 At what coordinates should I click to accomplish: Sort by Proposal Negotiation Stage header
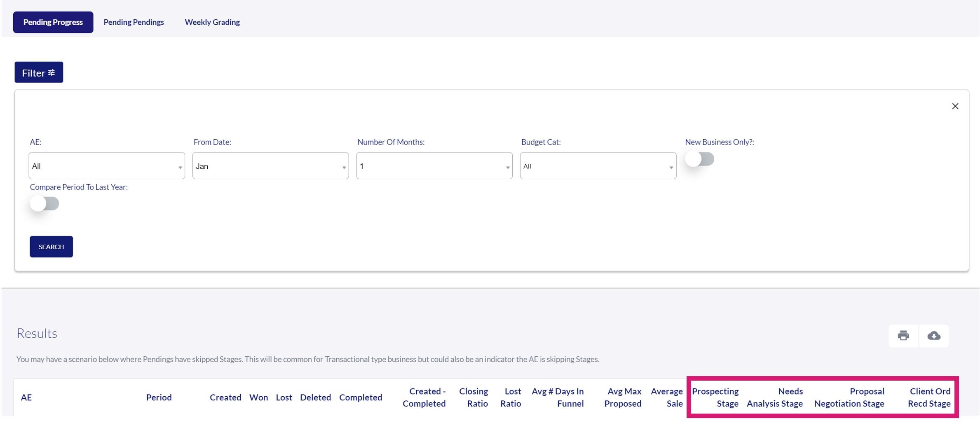pos(849,398)
